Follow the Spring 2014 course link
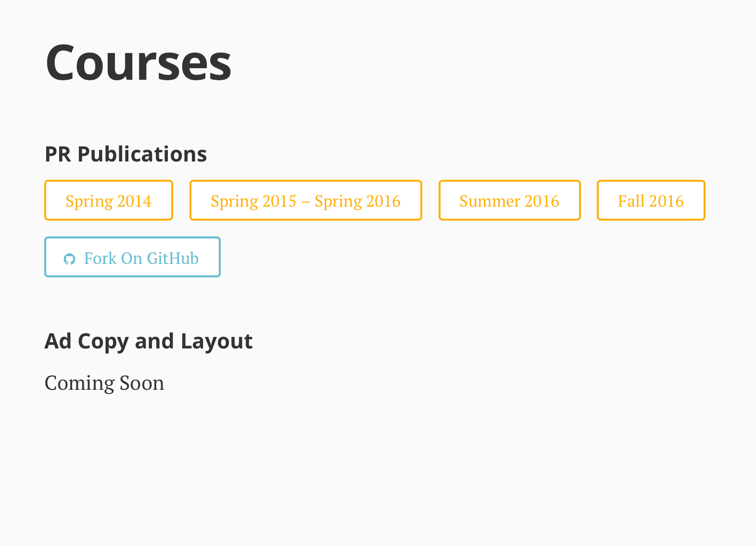The height and width of the screenshot is (546, 756). tap(109, 200)
